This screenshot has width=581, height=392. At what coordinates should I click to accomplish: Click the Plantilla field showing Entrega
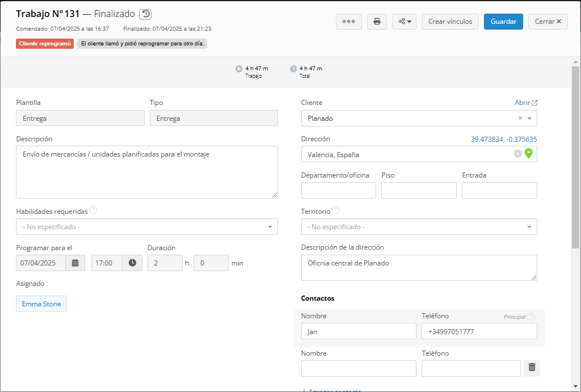point(80,118)
